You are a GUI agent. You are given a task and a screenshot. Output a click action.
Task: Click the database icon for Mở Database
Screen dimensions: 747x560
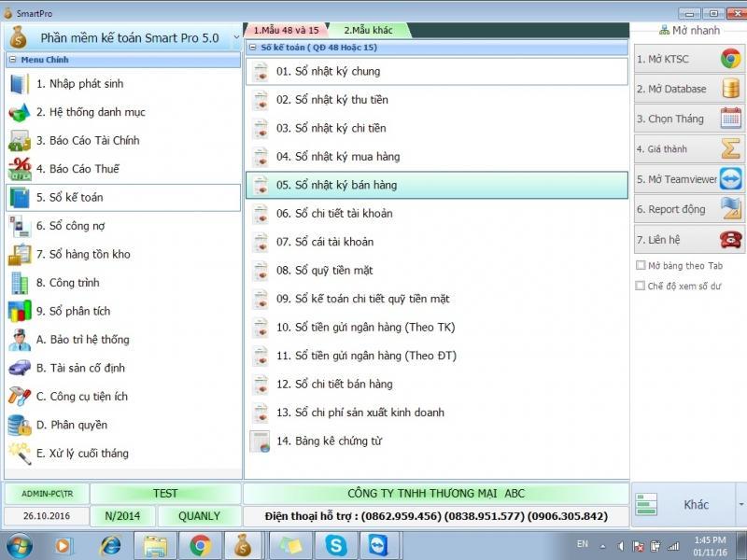pos(730,89)
